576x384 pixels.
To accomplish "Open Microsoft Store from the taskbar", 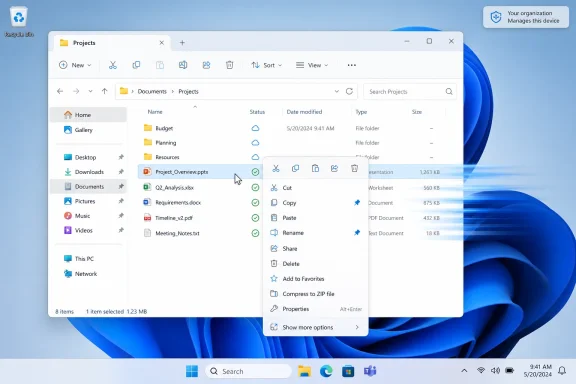I will (348, 371).
